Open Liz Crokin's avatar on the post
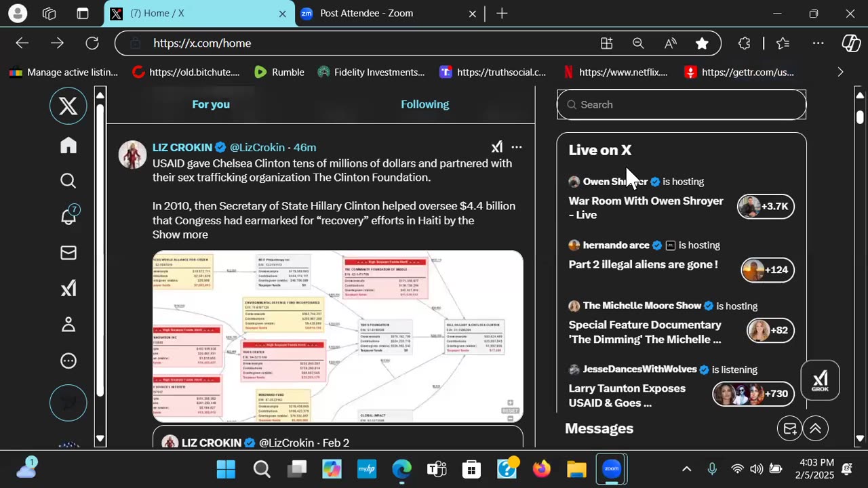This screenshot has height=488, width=868. pyautogui.click(x=132, y=155)
